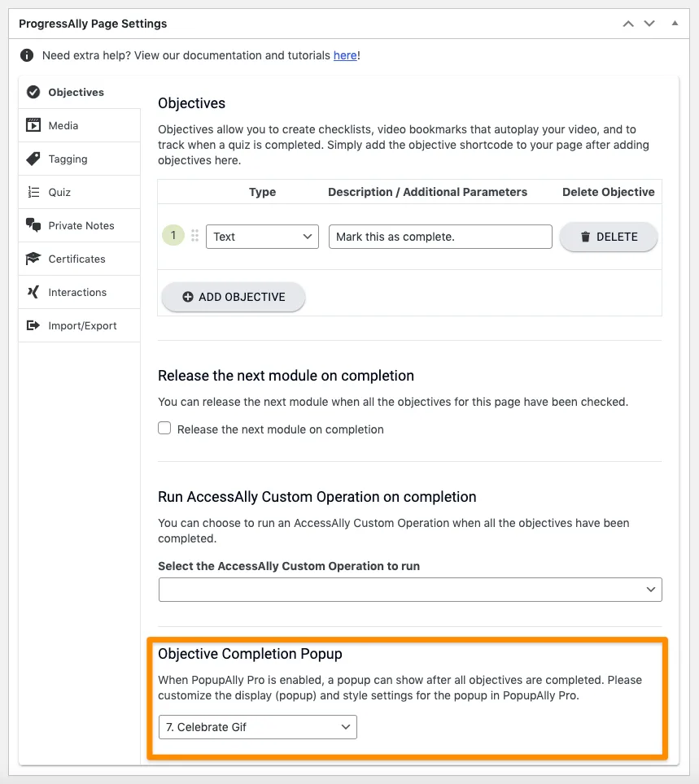Click the drag handle beside objective 1
The width and height of the screenshot is (699, 784).
click(x=194, y=237)
